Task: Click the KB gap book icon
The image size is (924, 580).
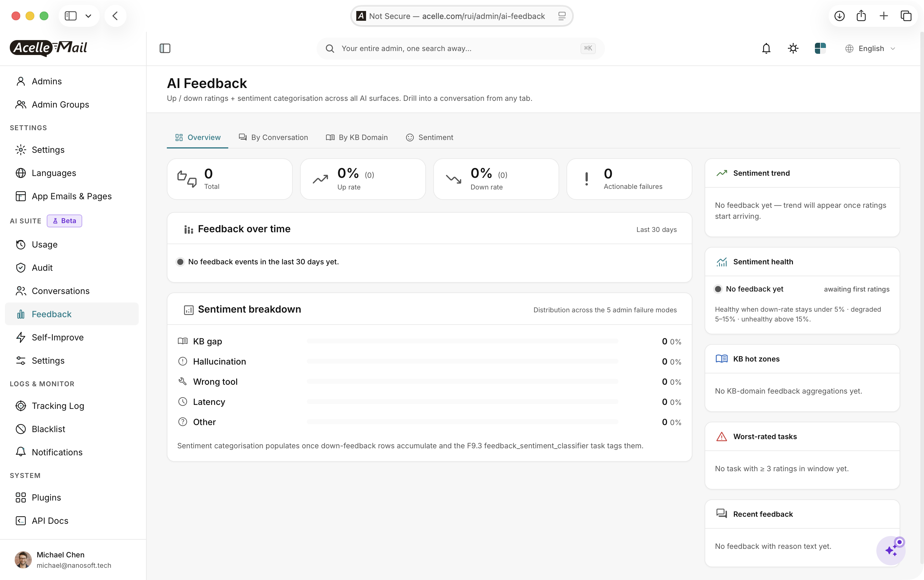Action: 183,341
